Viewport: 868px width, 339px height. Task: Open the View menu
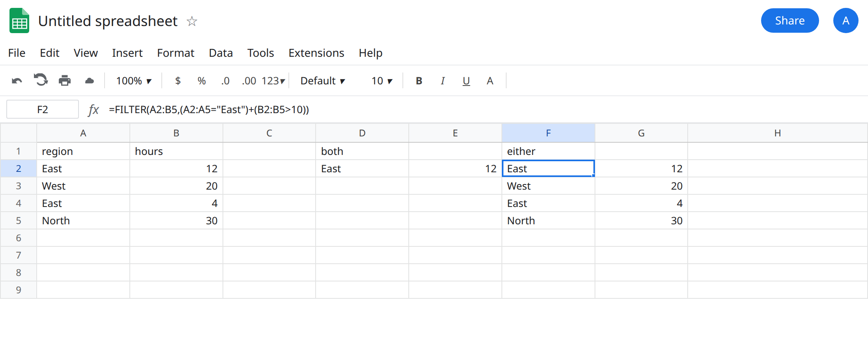(86, 53)
